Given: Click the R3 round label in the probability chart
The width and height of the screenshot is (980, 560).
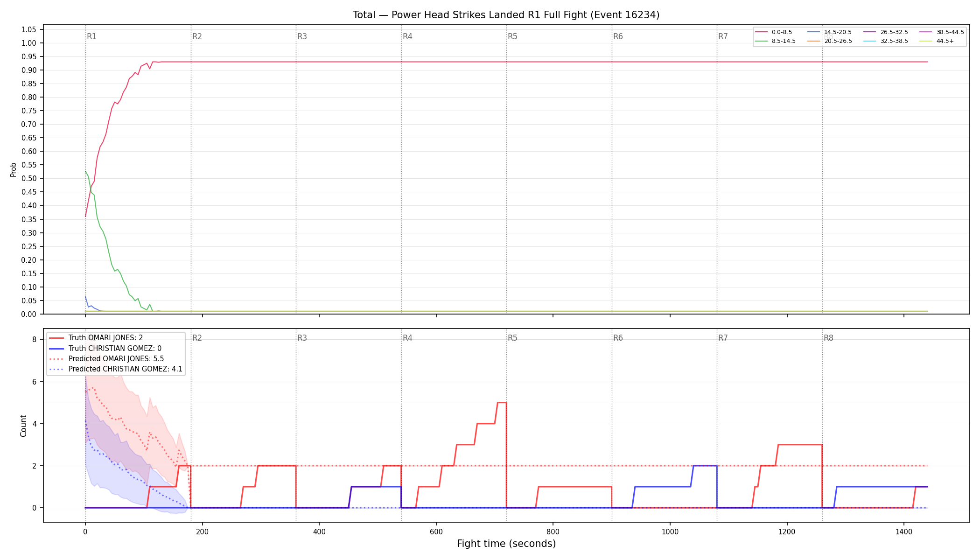Looking at the screenshot, I should tap(302, 36).
